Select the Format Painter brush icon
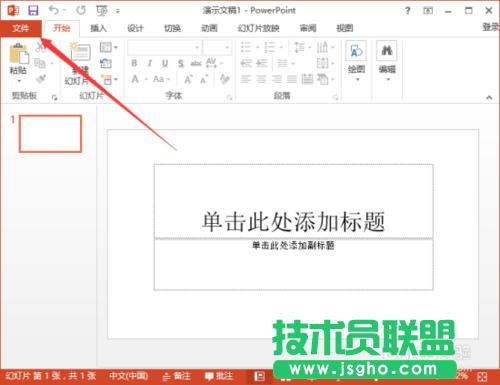 coord(41,79)
